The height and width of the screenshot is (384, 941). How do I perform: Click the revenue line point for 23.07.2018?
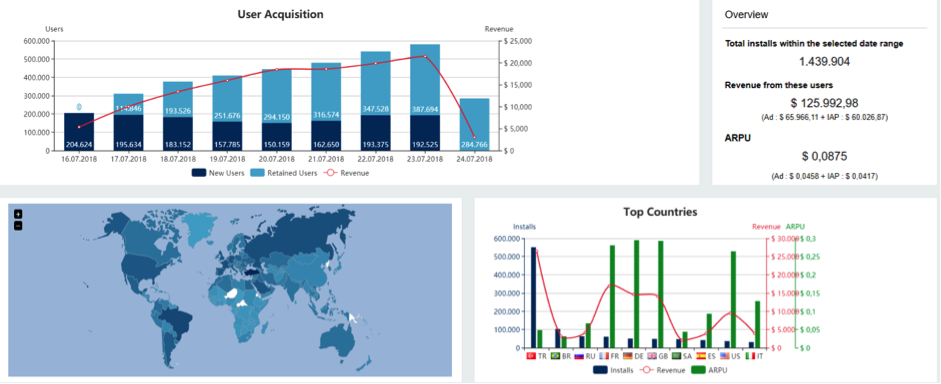tap(425, 56)
